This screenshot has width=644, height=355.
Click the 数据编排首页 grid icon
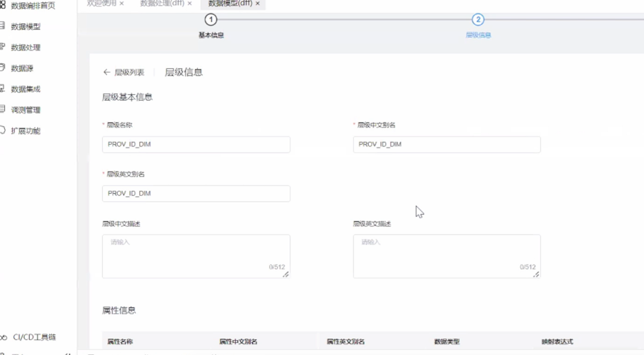(2, 5)
